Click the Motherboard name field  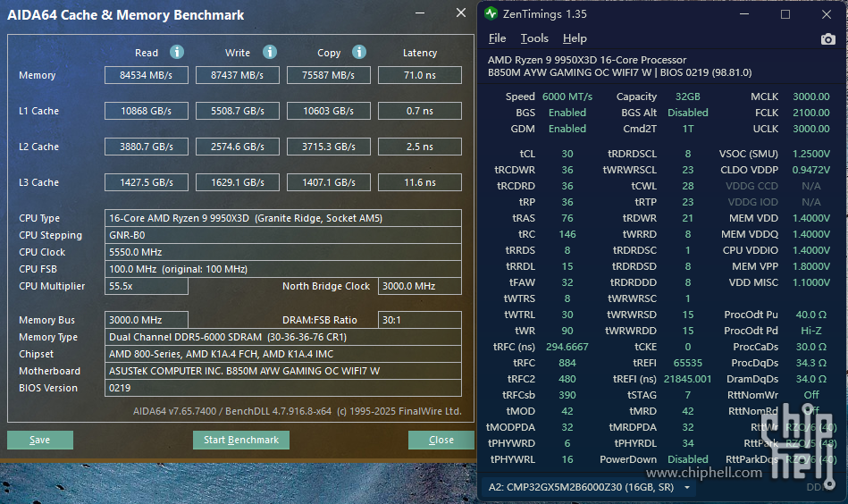283,371
